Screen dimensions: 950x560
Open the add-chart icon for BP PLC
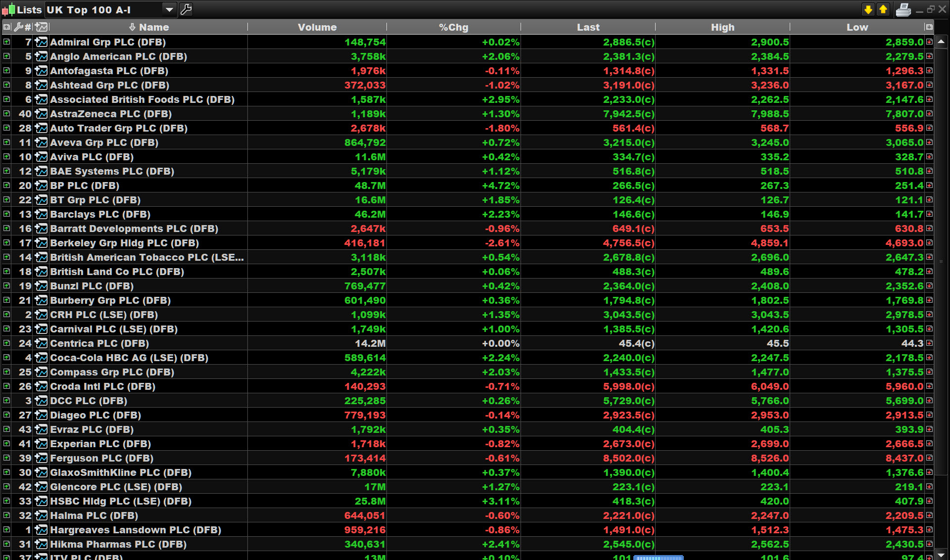pyautogui.click(x=42, y=186)
